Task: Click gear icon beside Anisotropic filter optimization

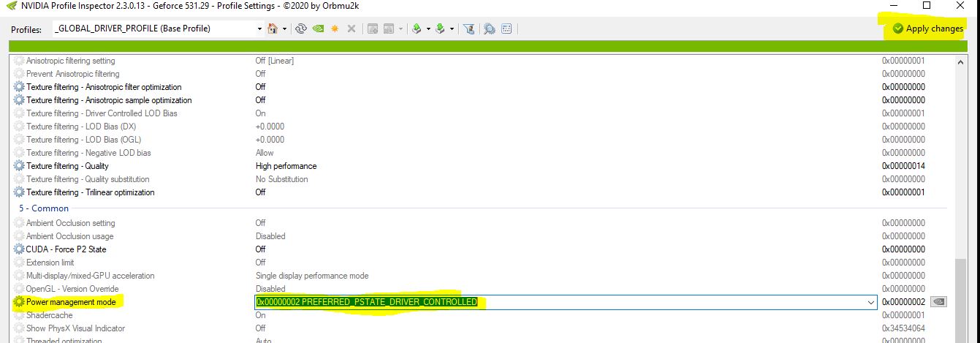Action: 19,87
